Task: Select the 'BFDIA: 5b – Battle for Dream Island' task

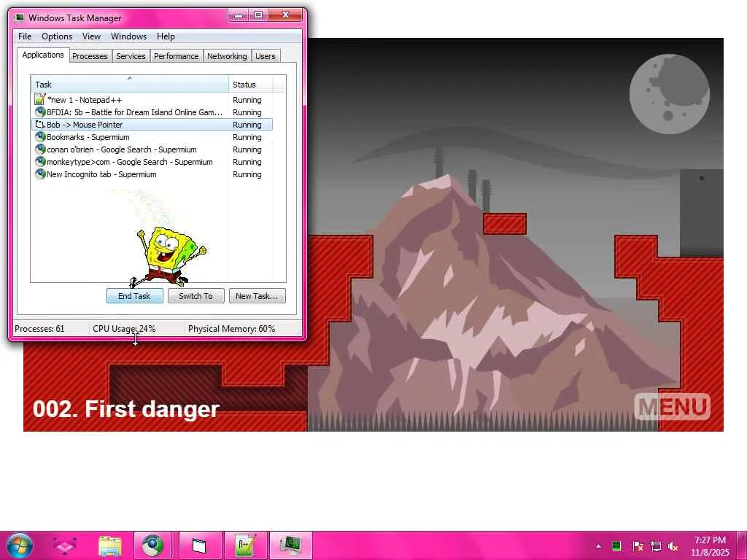Action: pos(152,112)
